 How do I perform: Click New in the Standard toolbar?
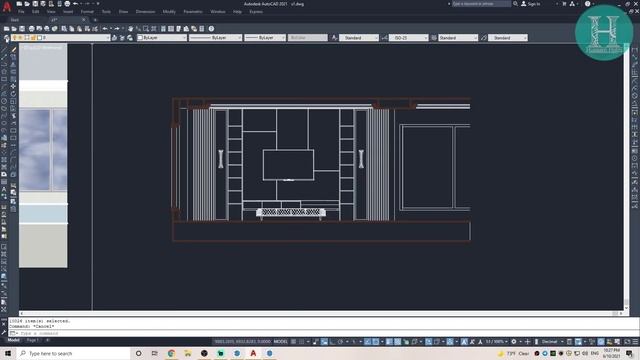[6, 29]
